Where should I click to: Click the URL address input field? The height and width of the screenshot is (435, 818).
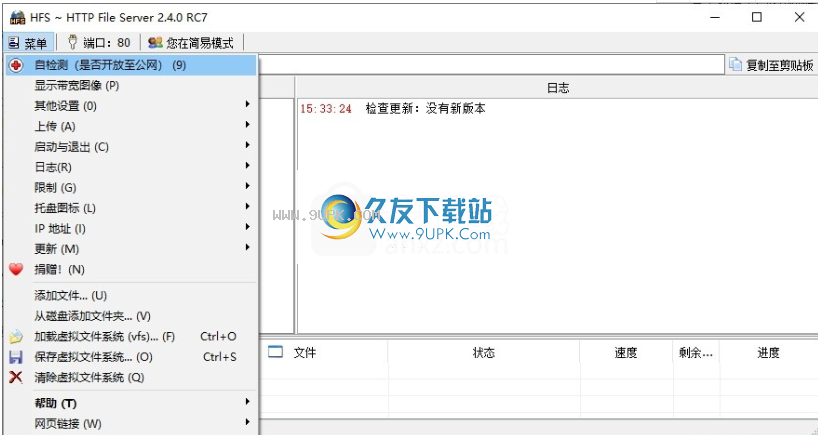pos(490,65)
